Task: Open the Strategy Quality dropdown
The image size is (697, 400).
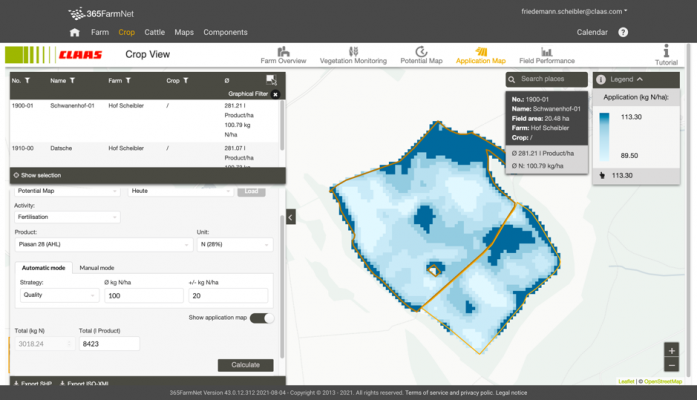Action: pos(59,295)
